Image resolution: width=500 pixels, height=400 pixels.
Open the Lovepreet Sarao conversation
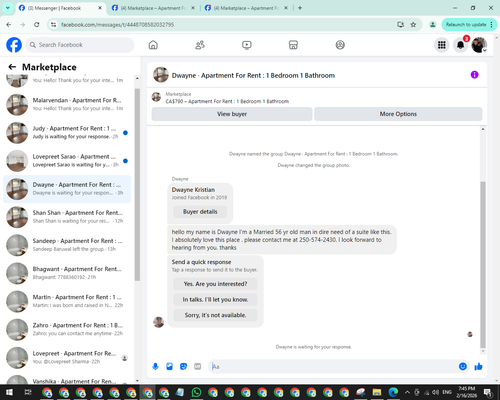pyautogui.click(x=67, y=161)
